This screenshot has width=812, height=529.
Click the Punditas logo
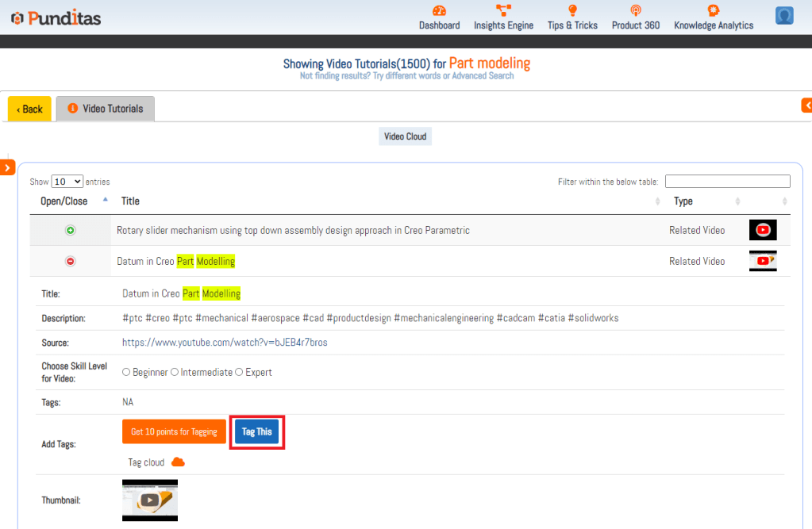click(56, 17)
